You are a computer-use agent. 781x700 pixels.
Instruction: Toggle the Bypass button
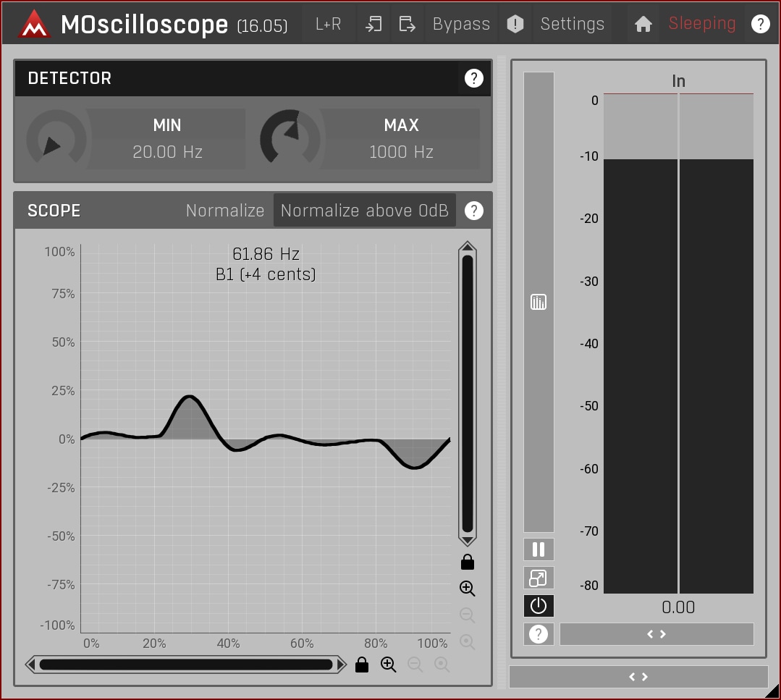pos(461,23)
